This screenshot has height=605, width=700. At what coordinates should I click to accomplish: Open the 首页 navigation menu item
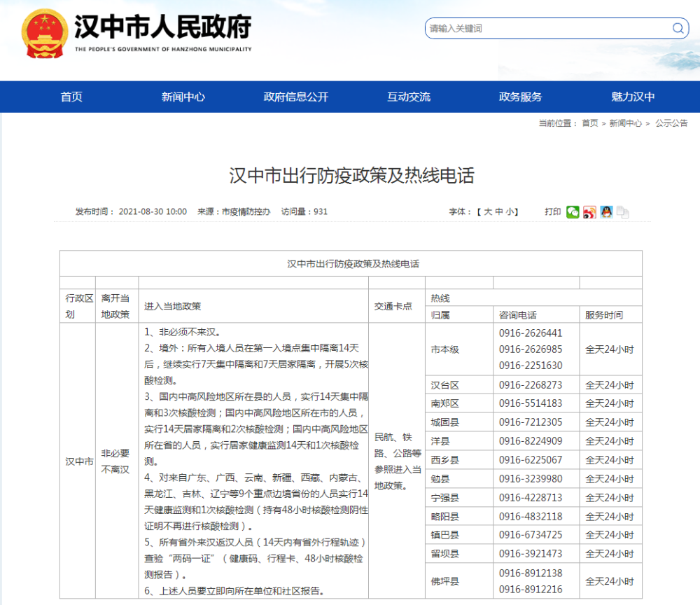pos(71,97)
